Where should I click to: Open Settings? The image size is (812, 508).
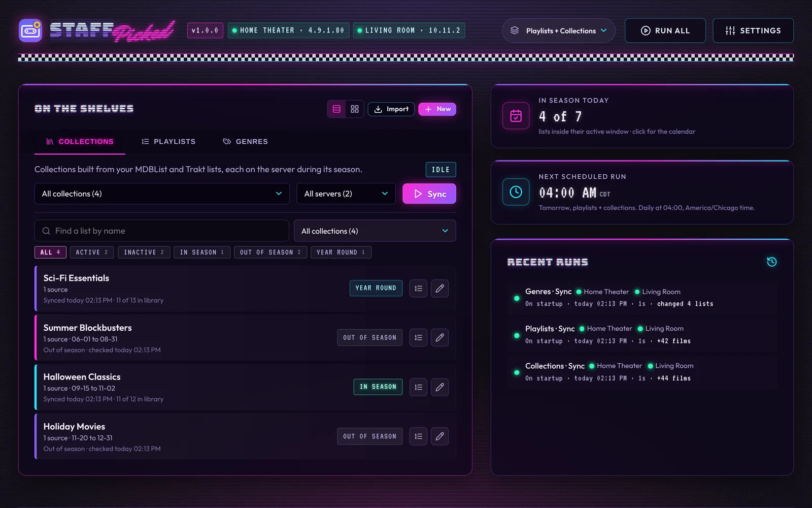pyautogui.click(x=753, y=30)
